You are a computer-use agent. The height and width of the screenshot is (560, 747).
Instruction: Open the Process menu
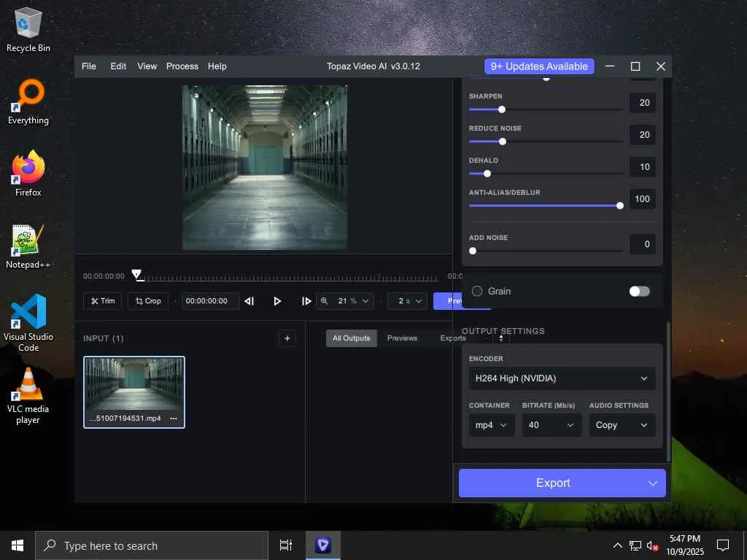tap(182, 66)
